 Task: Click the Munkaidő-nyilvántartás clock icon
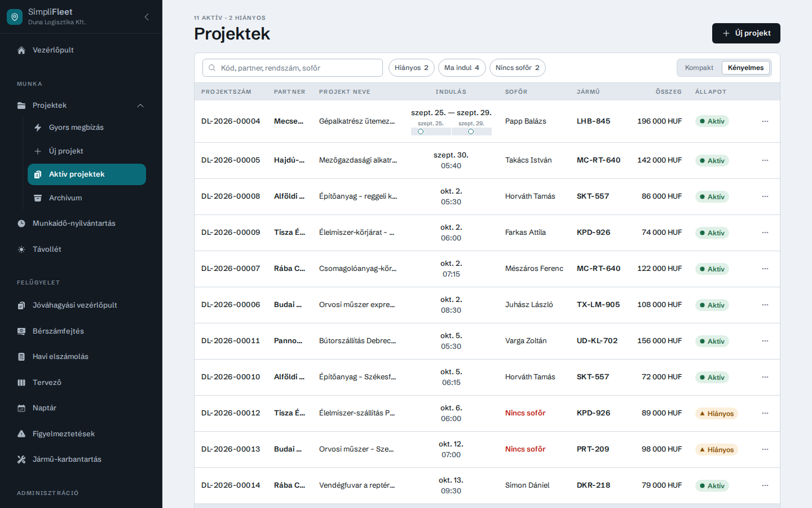pos(21,224)
